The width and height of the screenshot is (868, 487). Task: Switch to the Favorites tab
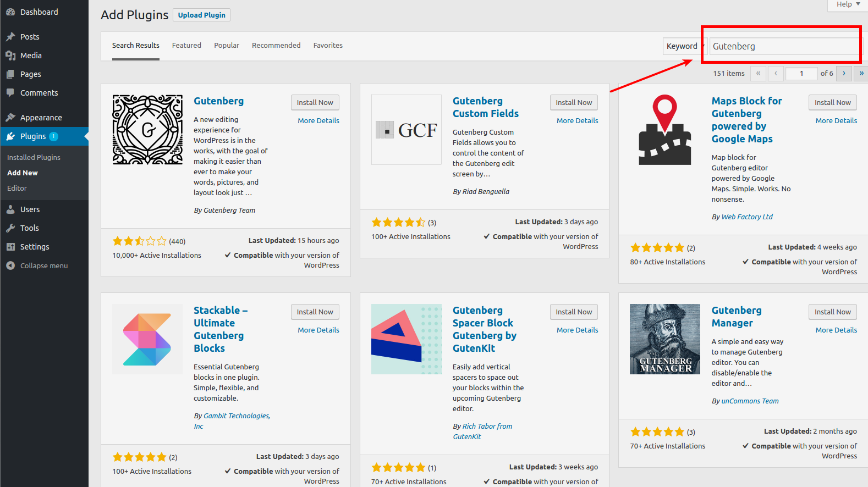pos(328,46)
